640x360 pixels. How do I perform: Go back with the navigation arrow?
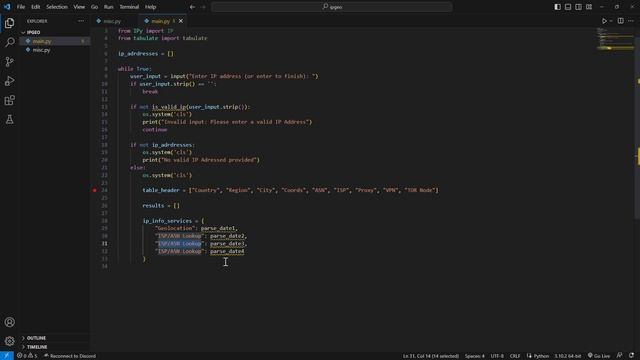pos(192,7)
